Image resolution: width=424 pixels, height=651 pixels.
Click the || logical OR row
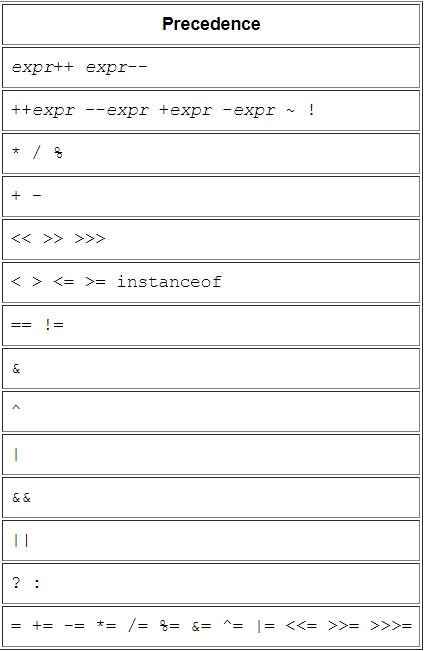(211, 541)
